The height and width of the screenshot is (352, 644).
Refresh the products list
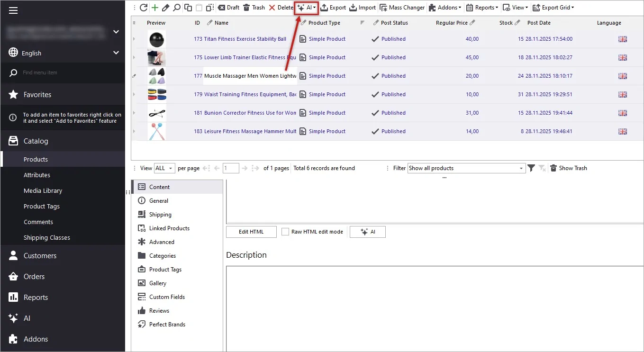(143, 7)
